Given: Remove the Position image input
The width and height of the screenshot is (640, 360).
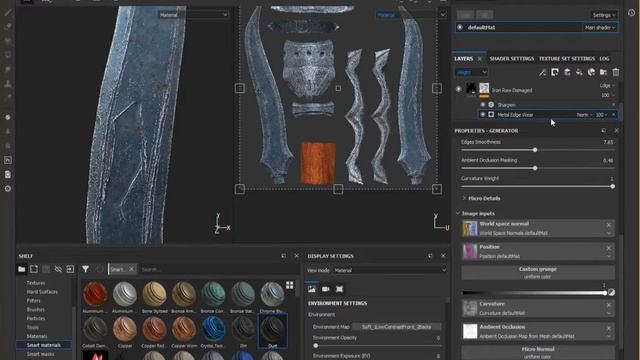Looking at the screenshot, I should coord(609,248).
